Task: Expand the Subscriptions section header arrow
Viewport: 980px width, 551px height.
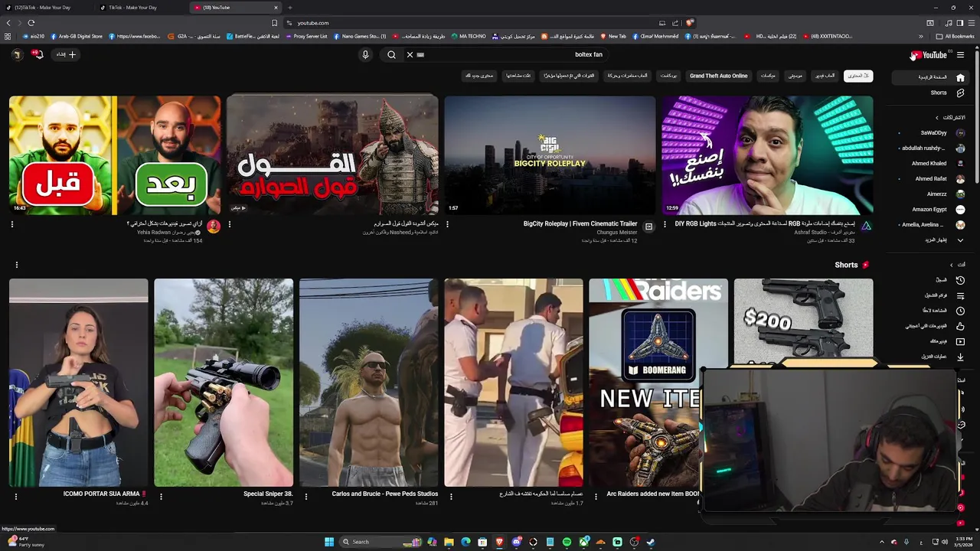Action: coord(937,118)
